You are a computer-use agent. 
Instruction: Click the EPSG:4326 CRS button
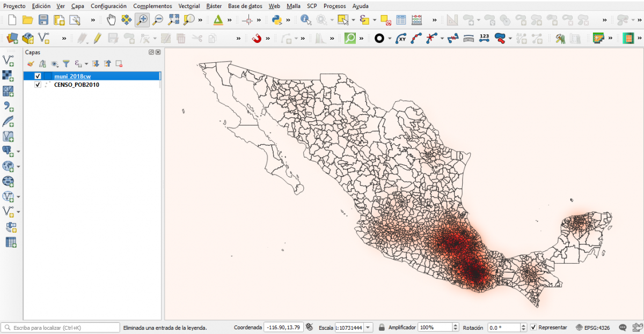592,327
